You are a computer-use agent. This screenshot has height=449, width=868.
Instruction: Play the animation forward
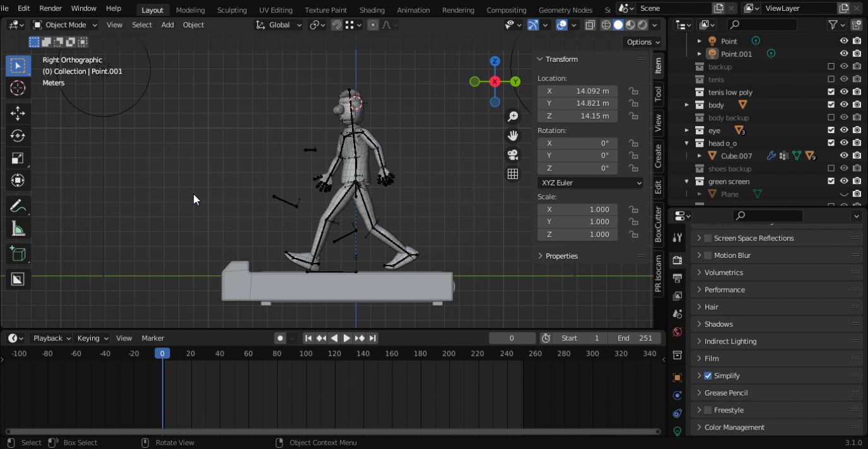347,338
